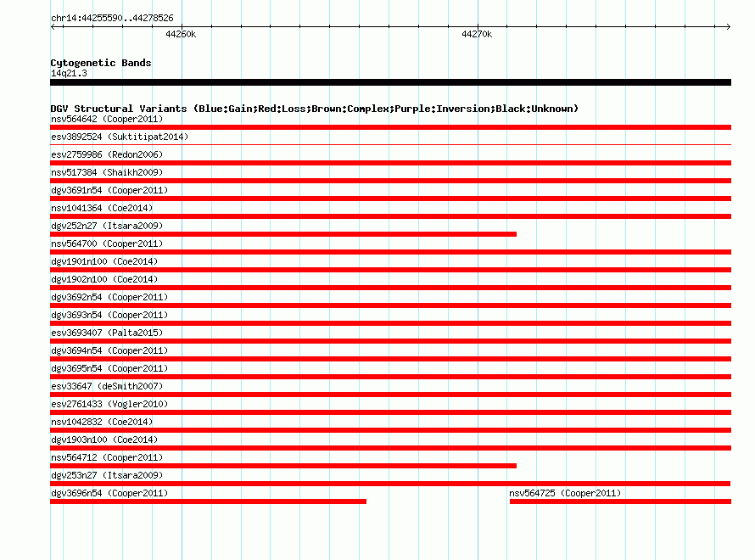The width and height of the screenshot is (755, 560).
Task: Select dgv3696n54 (Cooper2011) label
Action: 109,493
